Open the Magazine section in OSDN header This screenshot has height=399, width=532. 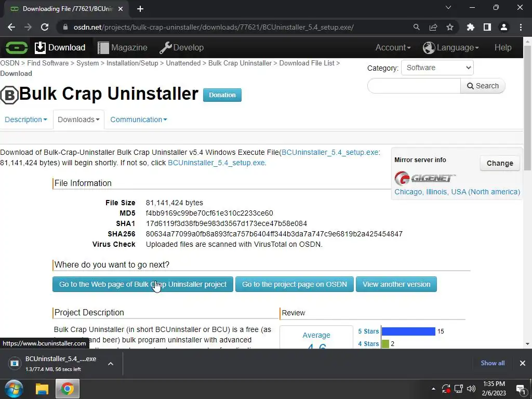(x=123, y=47)
